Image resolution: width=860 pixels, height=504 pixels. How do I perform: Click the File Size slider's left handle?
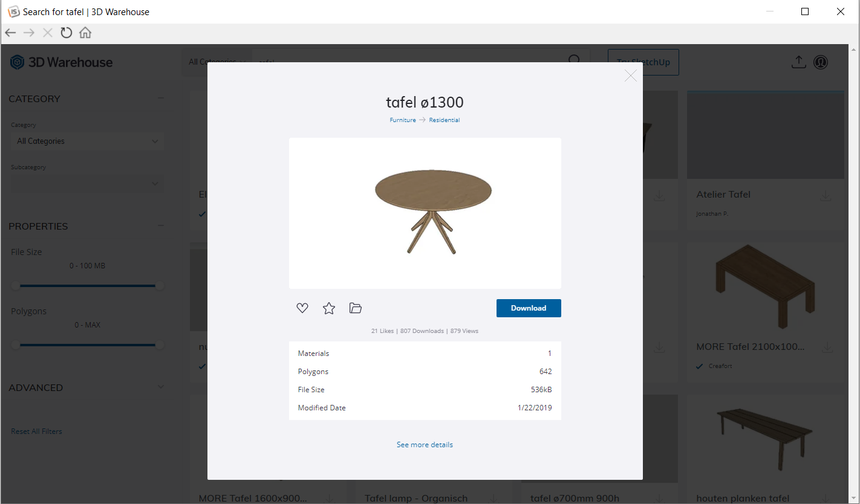tap(15, 286)
